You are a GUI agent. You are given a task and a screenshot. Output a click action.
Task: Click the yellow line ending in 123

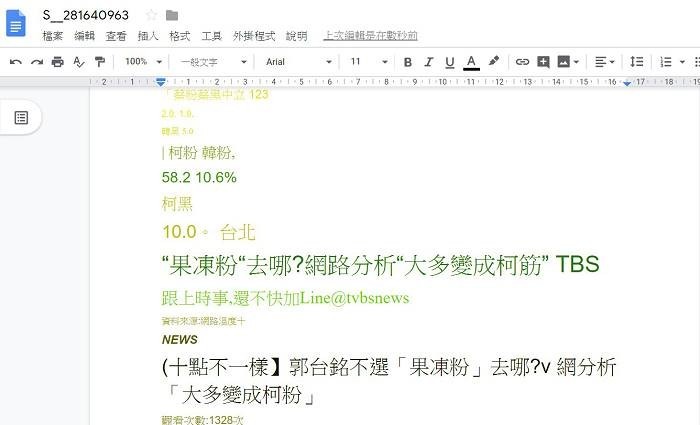pyautogui.click(x=216, y=94)
